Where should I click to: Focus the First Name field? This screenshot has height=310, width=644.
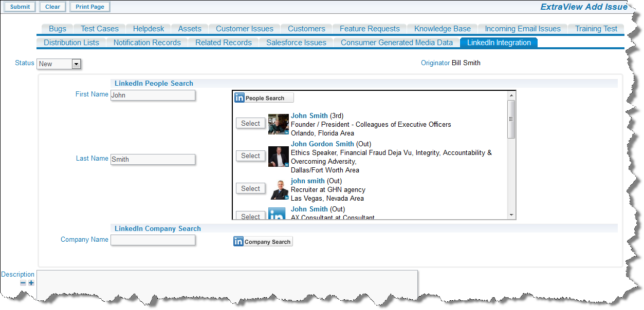[153, 95]
